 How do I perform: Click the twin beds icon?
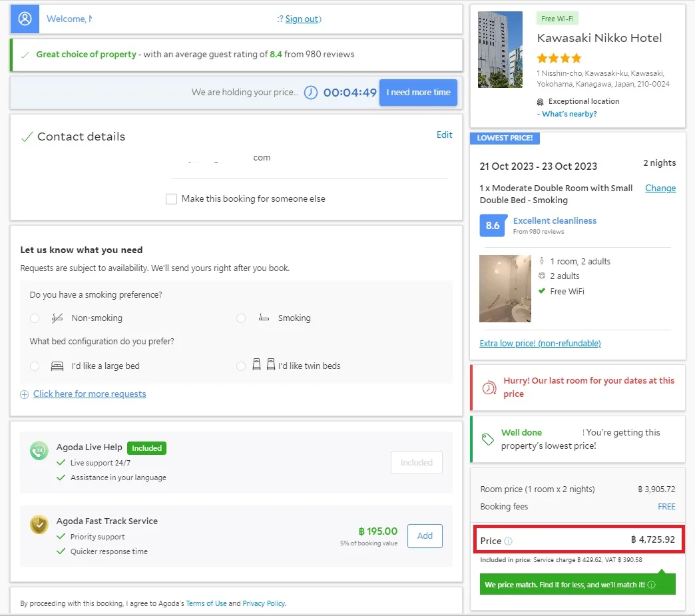click(264, 364)
